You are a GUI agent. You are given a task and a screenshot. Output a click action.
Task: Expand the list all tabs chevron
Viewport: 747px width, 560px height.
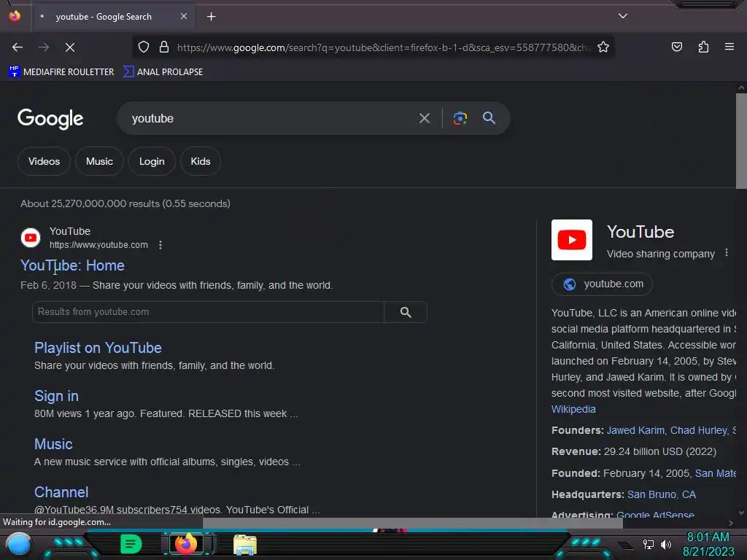pos(623,16)
